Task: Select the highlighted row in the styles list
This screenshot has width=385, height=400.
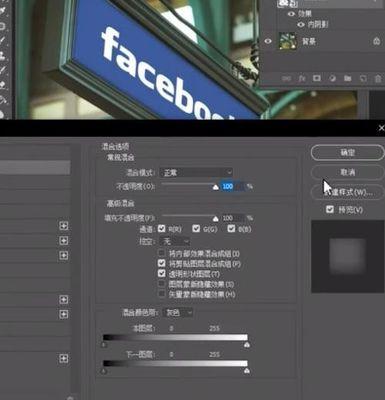Action: tap(35, 167)
